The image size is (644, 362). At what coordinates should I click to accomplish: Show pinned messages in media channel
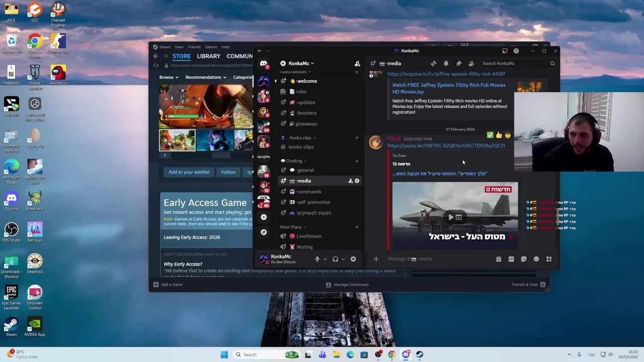(458, 63)
